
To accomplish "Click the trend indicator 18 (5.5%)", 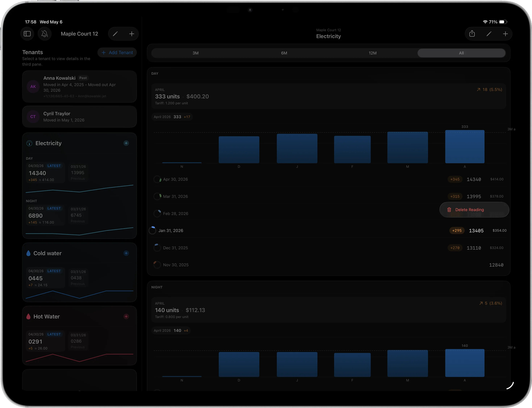I will click(x=489, y=90).
